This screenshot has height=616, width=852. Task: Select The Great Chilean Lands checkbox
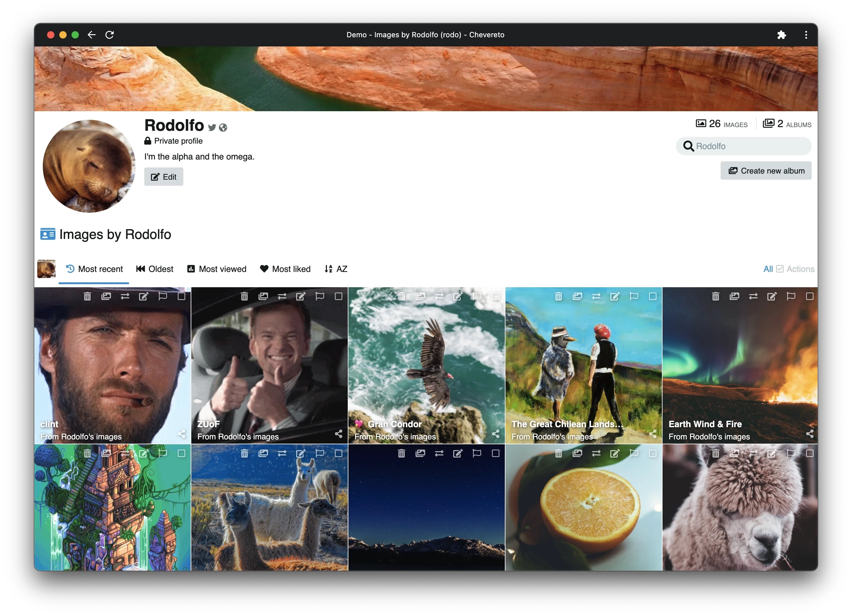653,296
